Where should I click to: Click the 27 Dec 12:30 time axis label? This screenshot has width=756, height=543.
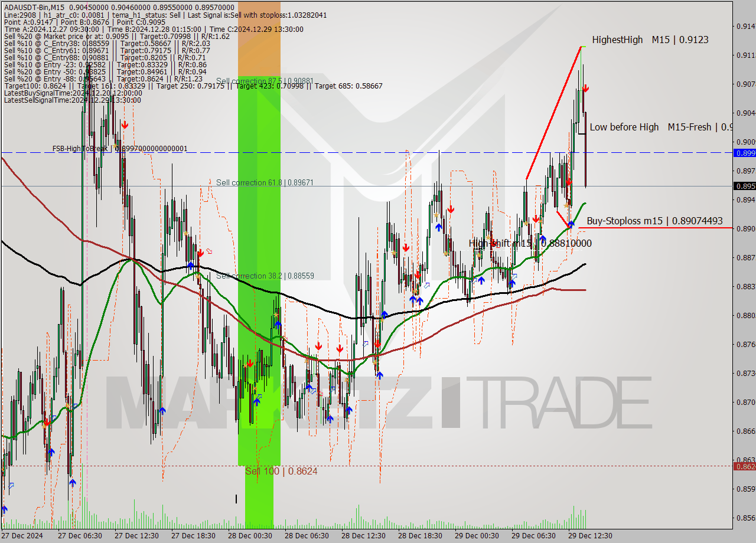click(x=137, y=536)
